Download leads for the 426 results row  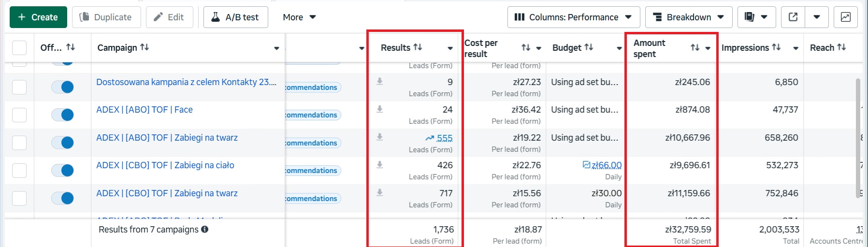380,165
